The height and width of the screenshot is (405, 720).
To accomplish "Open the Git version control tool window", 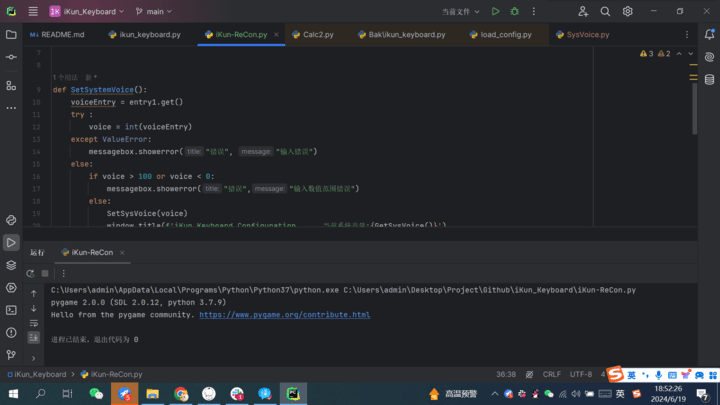I will pos(11,354).
